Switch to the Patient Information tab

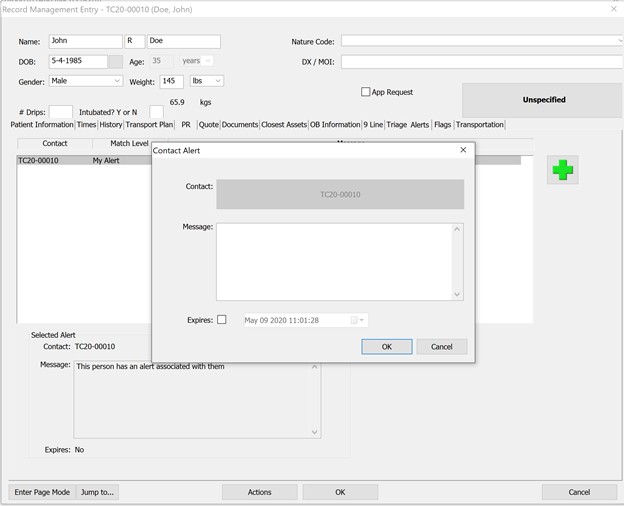tap(42, 125)
